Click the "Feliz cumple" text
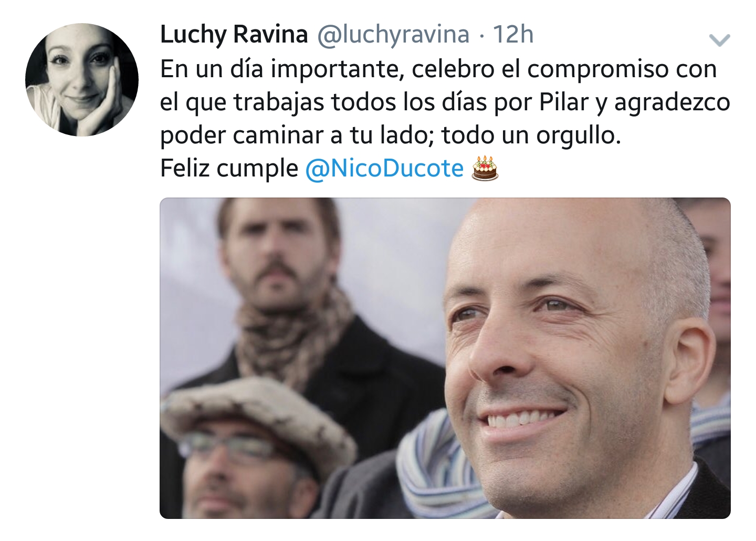 [x=229, y=169]
